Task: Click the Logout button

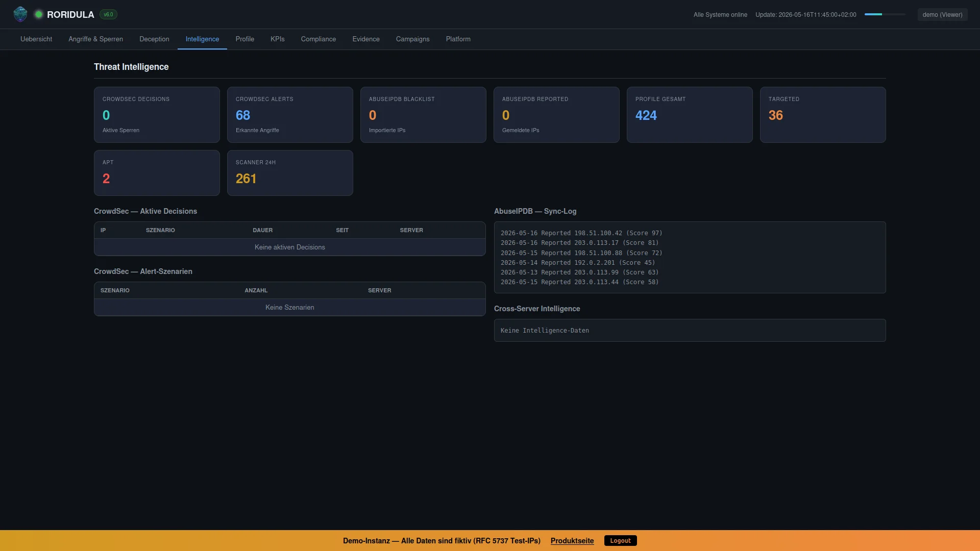Action: (620, 541)
